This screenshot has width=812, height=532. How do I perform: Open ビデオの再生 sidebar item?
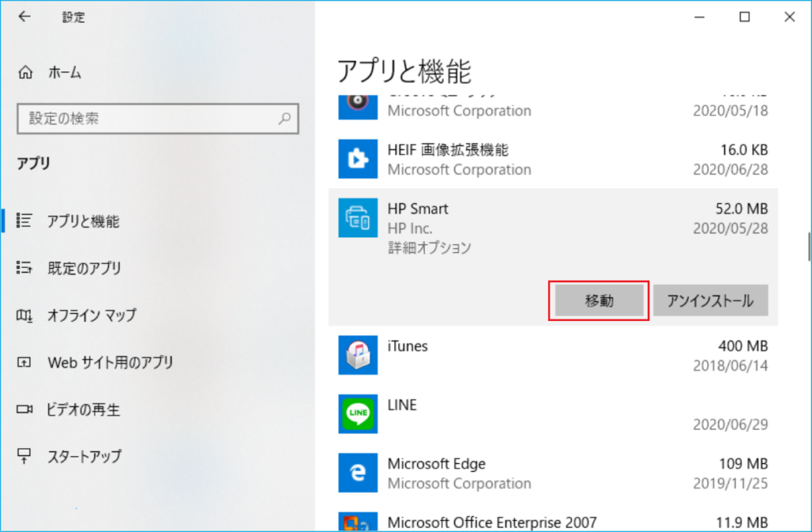83,409
